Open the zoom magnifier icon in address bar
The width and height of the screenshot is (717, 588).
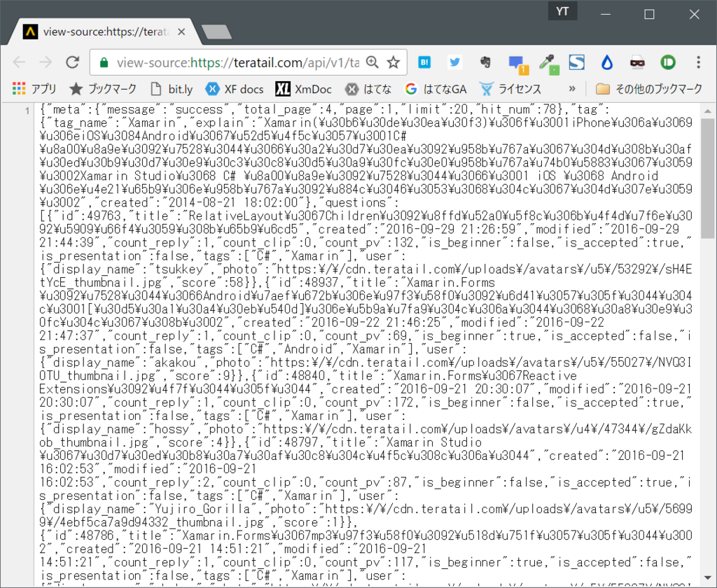click(x=373, y=62)
